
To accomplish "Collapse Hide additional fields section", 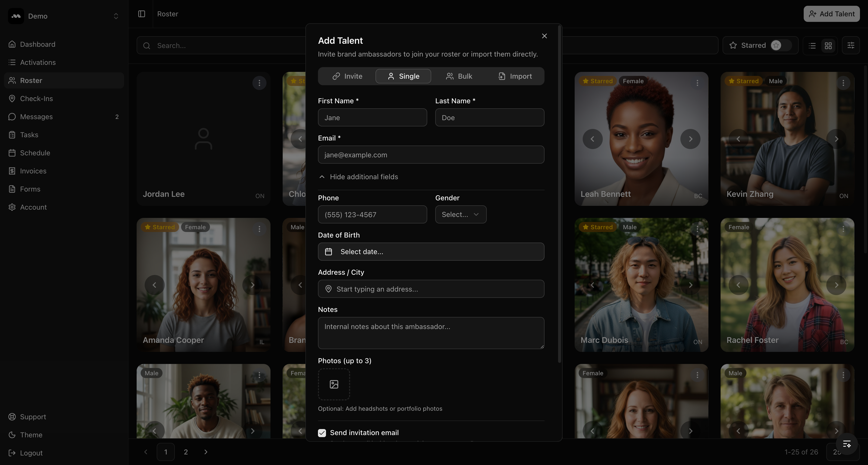I will (358, 177).
